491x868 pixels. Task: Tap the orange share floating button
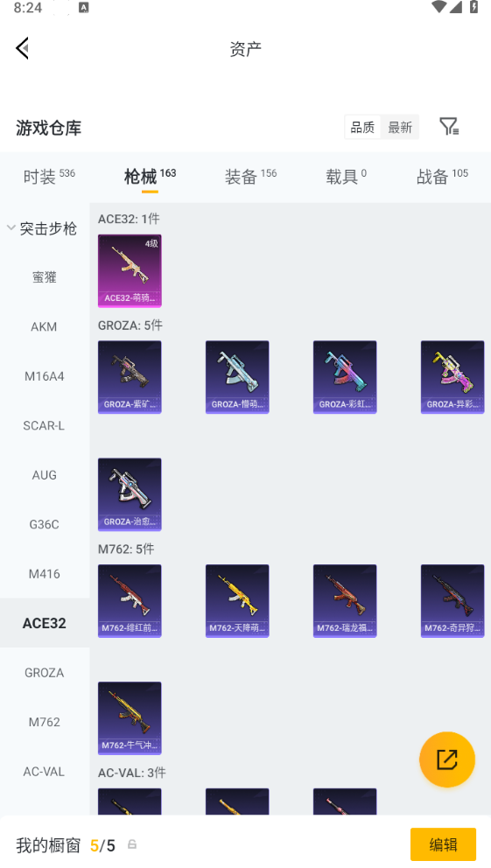point(446,759)
